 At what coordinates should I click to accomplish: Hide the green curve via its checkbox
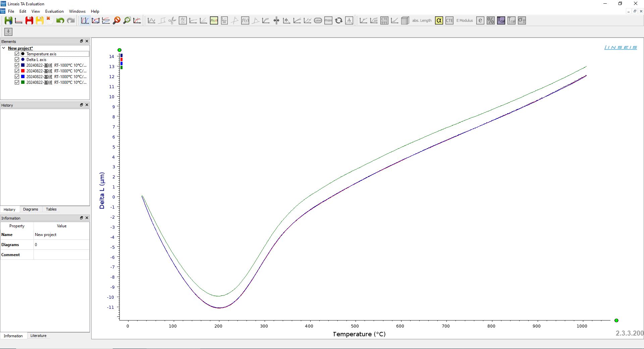point(17,82)
